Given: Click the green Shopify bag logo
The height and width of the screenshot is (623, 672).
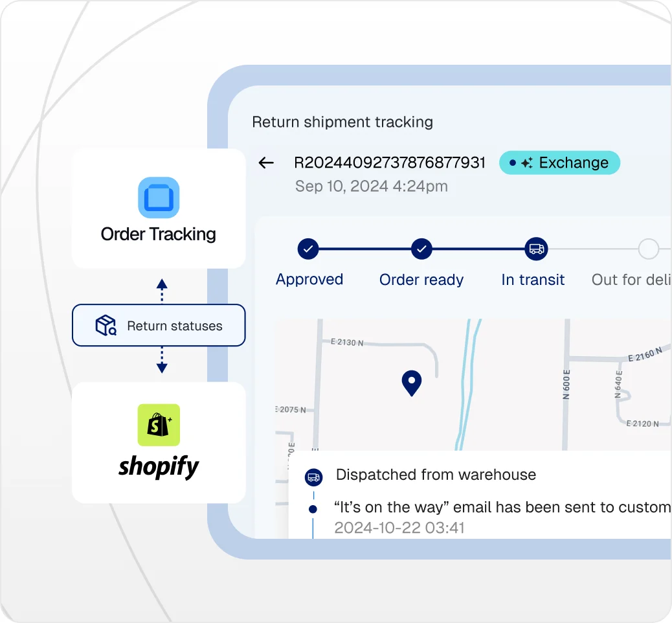Looking at the screenshot, I should (159, 425).
